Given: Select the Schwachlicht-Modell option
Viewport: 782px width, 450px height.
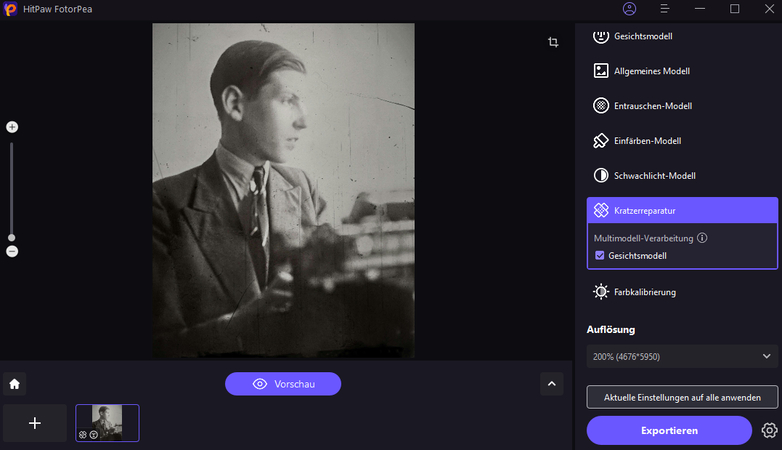Looking at the screenshot, I should (654, 176).
